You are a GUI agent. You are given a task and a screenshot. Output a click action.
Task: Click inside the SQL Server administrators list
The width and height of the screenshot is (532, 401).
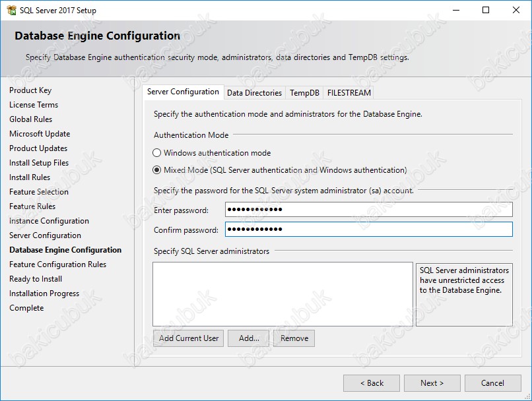coord(283,294)
